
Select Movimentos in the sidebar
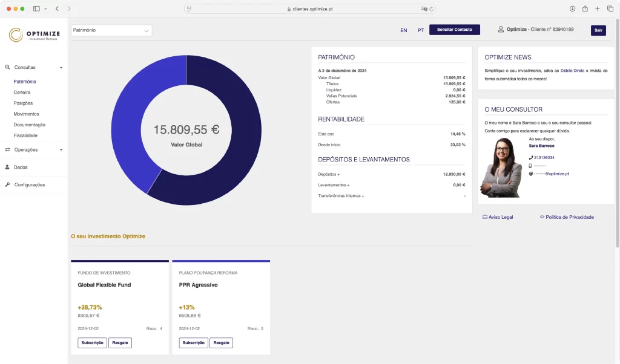[26, 114]
